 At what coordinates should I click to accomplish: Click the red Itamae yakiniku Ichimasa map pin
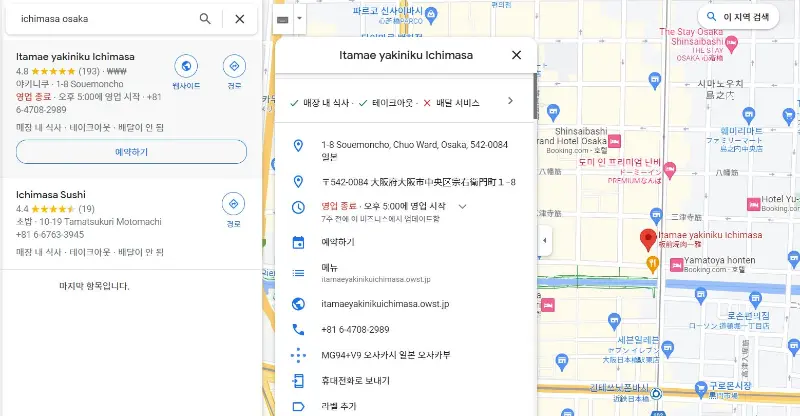point(648,239)
